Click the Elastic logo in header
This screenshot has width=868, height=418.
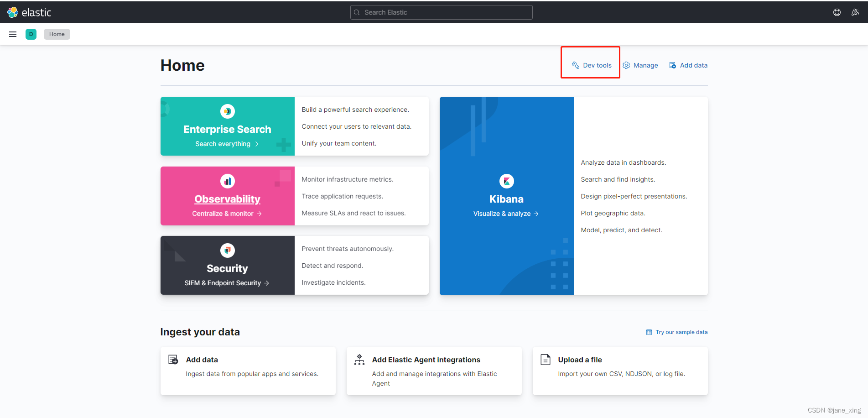coord(29,12)
